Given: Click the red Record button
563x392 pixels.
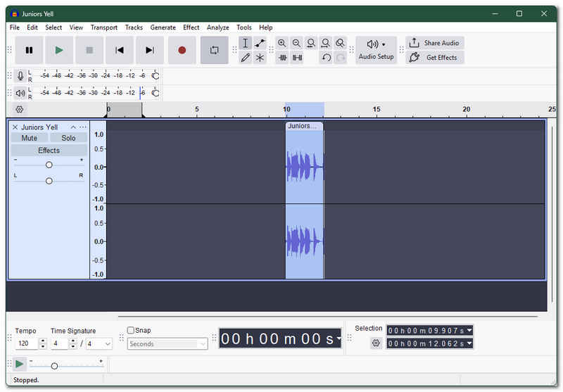Looking at the screenshot, I should pos(182,50).
